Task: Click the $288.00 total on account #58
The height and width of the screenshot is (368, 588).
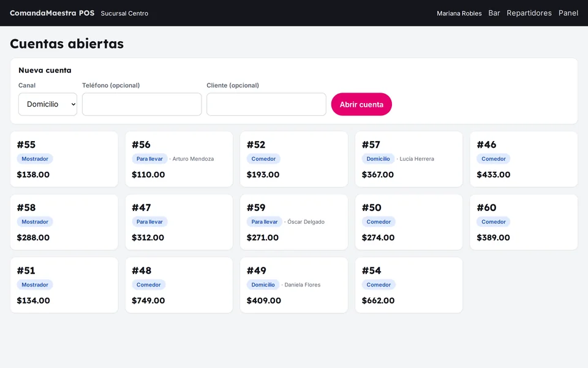Action: coord(33,238)
